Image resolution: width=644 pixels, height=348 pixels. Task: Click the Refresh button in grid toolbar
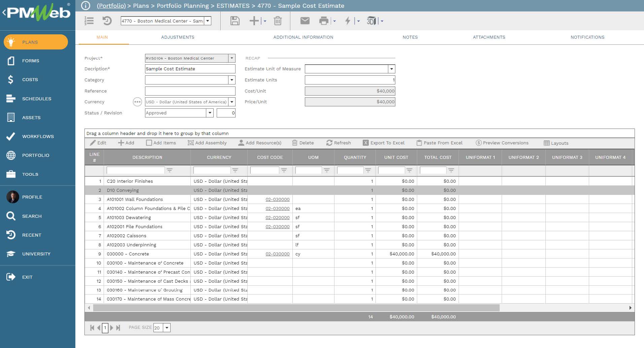tap(338, 143)
